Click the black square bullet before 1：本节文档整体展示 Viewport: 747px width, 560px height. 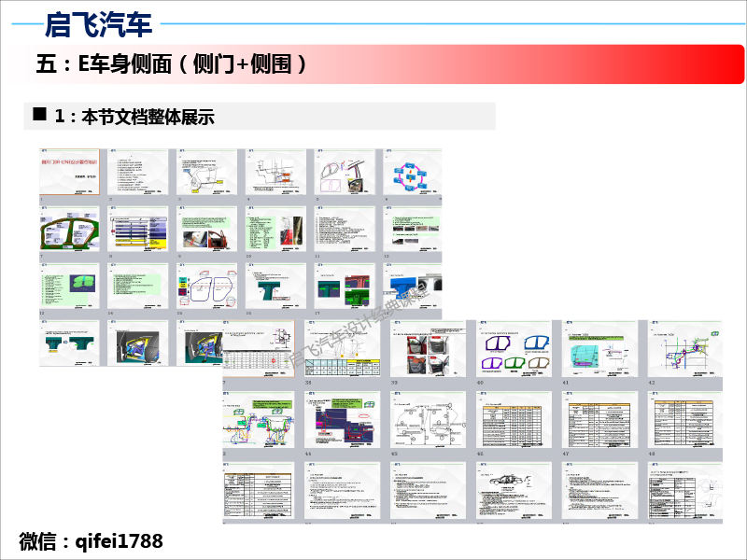pos(39,114)
